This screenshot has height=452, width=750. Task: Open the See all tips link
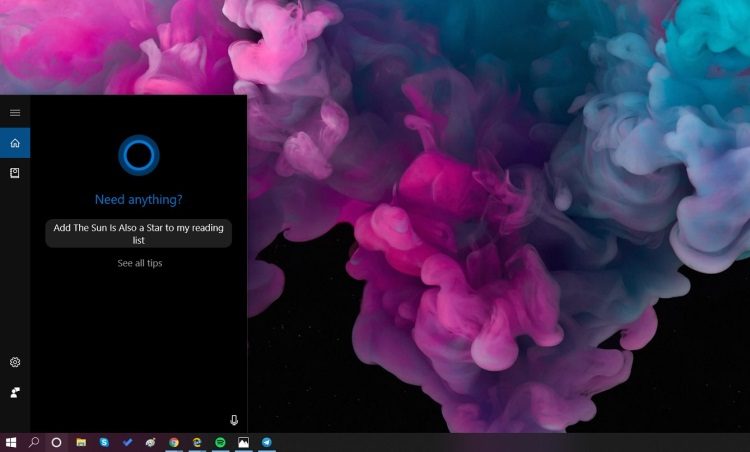(140, 263)
